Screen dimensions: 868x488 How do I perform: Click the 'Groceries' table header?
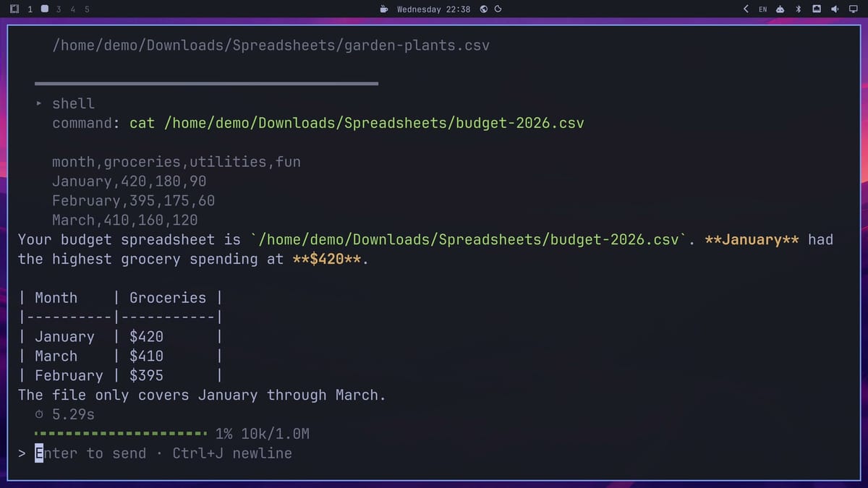click(168, 298)
